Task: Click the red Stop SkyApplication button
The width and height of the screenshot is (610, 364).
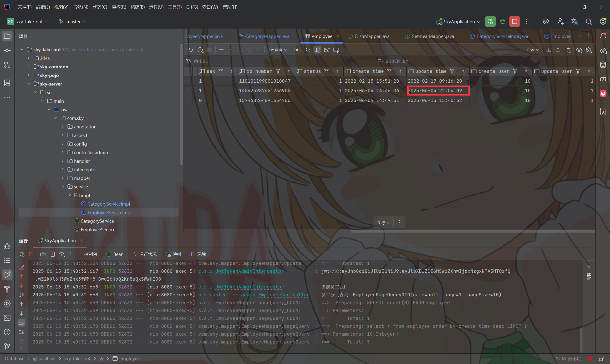Action: coord(514,22)
